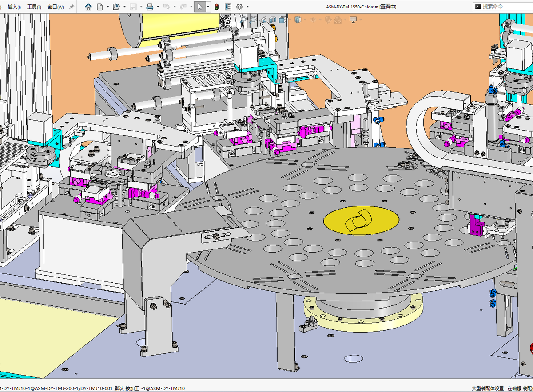Click 在编辑 status bar entry
Screen dimensions: 533x392
click(514, 388)
